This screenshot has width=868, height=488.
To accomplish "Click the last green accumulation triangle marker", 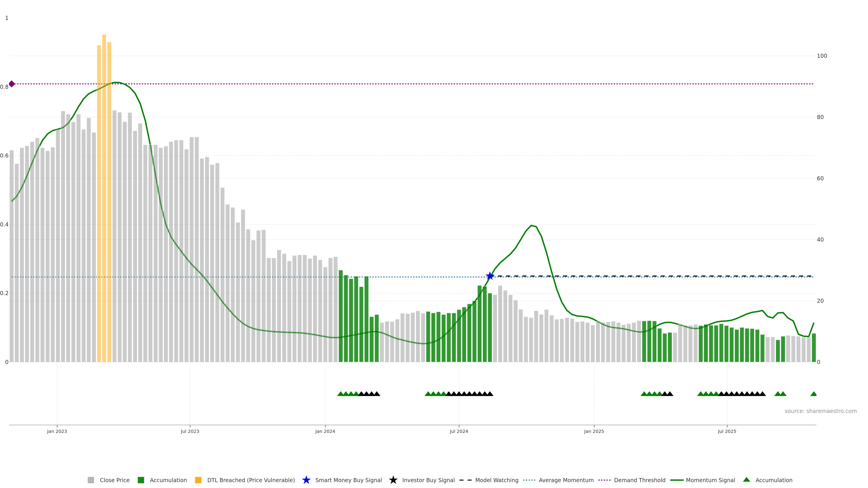I will [x=814, y=394].
